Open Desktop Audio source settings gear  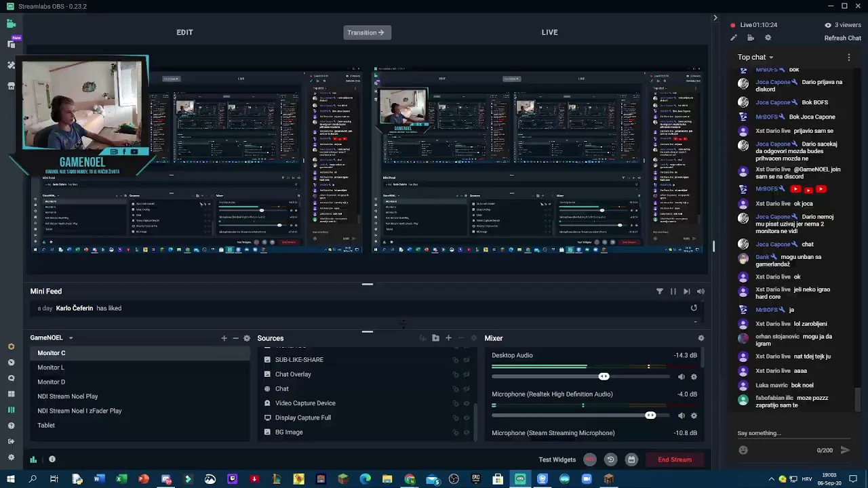(693, 377)
